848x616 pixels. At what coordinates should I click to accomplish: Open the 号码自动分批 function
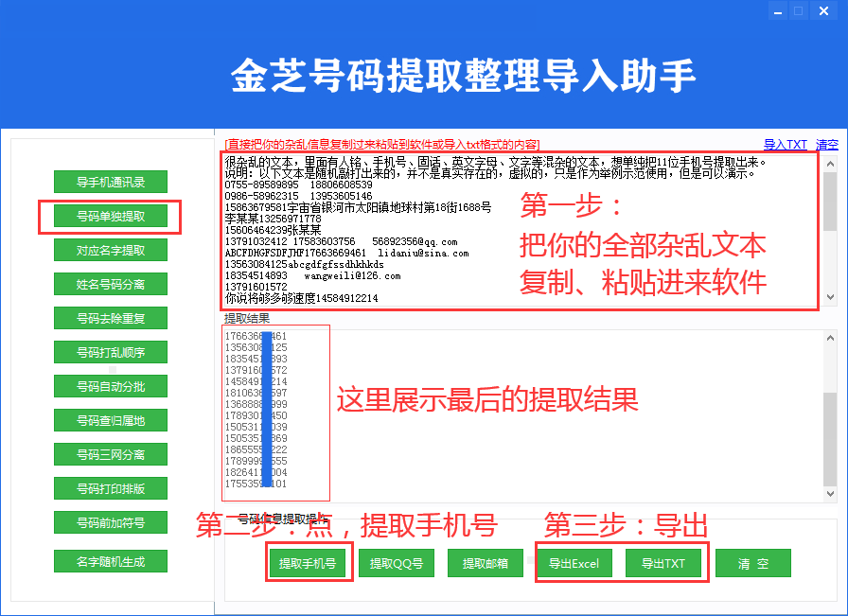pos(110,386)
